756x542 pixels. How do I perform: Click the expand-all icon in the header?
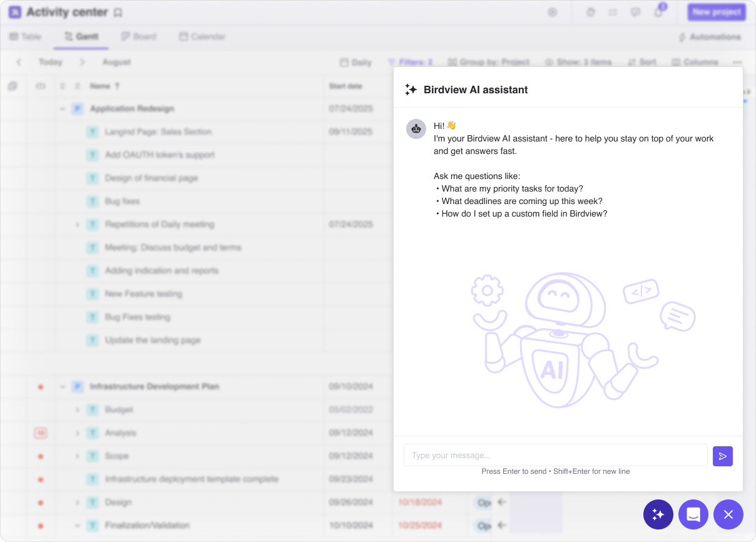point(63,86)
